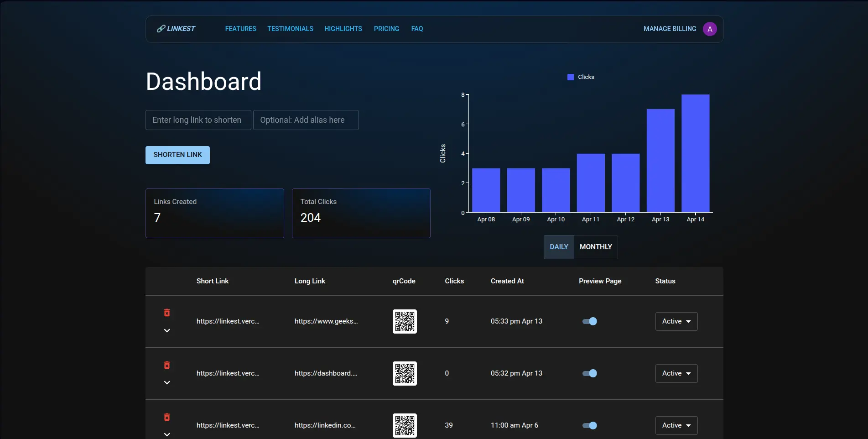Toggle preview page for linkedin link
This screenshot has height=439, width=868.
click(589, 425)
